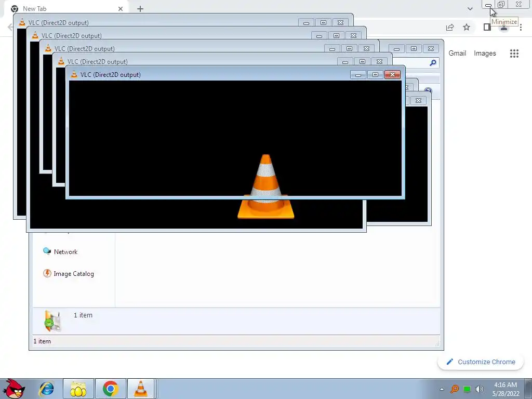The width and height of the screenshot is (532, 399).
Task: Select the New Tab tab
Action: coord(66,9)
